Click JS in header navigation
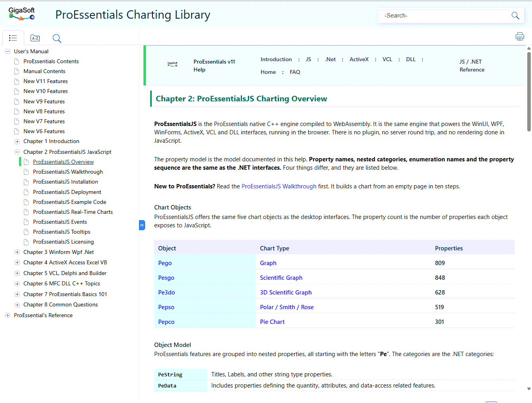The image size is (532, 403). (x=308, y=59)
